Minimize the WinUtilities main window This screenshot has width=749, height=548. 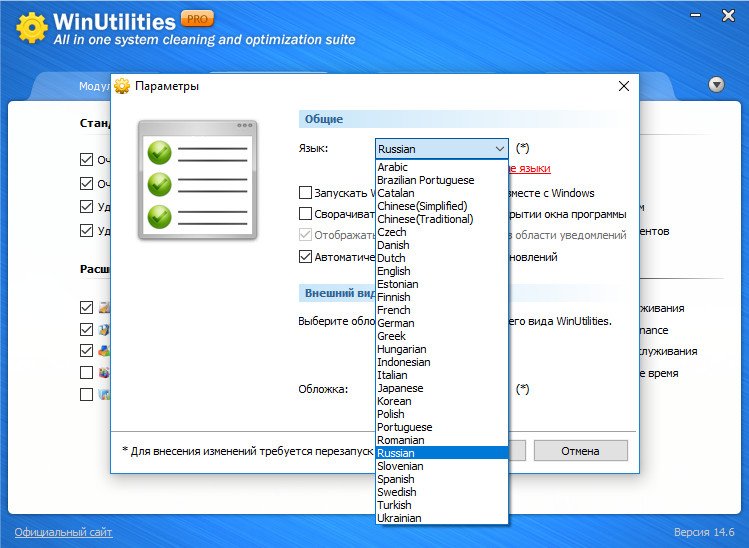click(696, 16)
